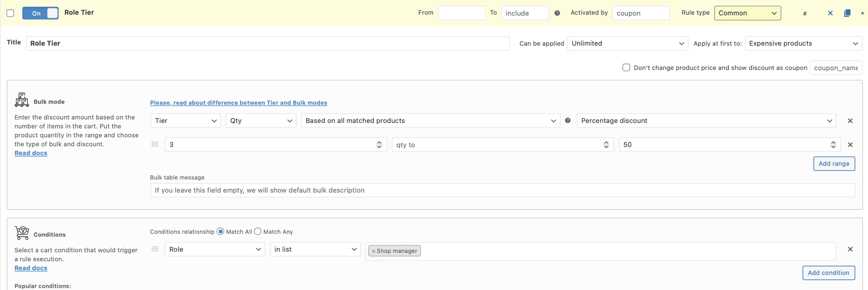Screen dimensions: 868x290
Task: Click the hash priority icon in the rule header
Action: pyautogui.click(x=805, y=14)
